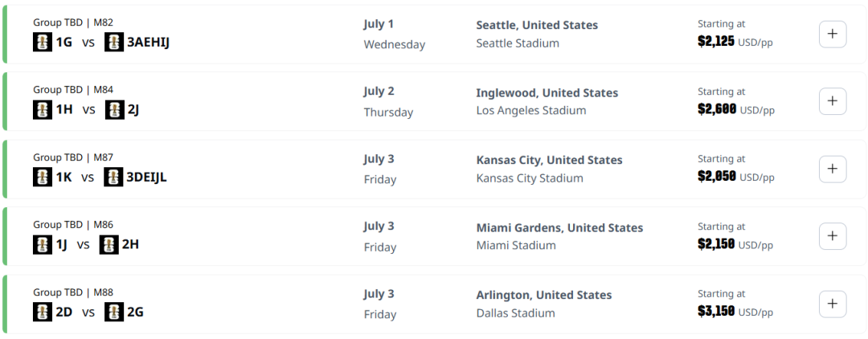This screenshot has width=868, height=339.
Task: Click the trophy icon beside 3DEIJL
Action: click(113, 177)
